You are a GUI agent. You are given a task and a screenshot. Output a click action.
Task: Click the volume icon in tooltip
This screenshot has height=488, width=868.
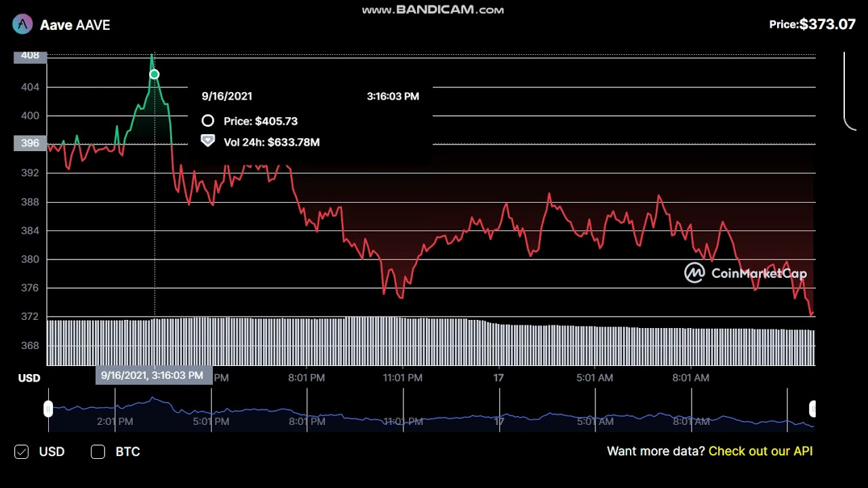[x=208, y=141]
